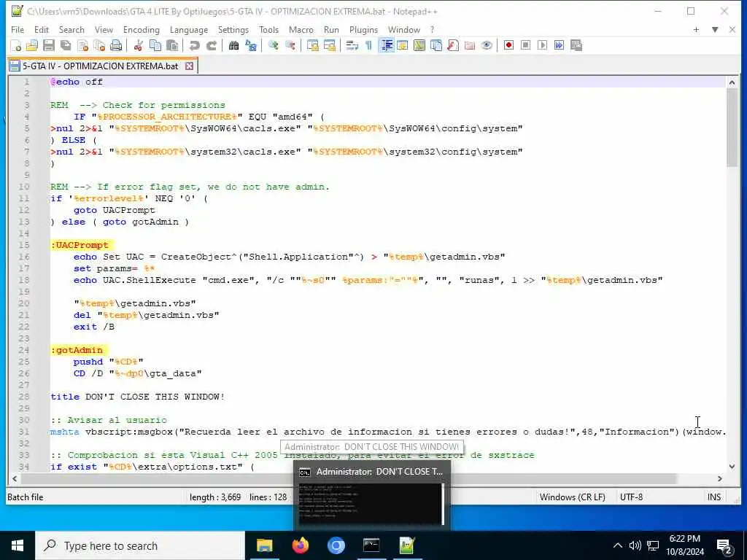
Task: Click the Undo arrow icon
Action: [194, 45]
